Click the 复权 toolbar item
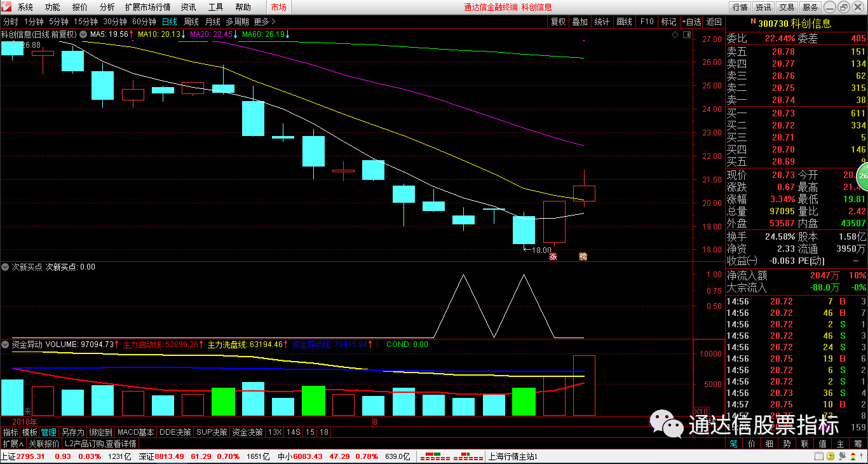The width and height of the screenshot is (868, 464). point(558,22)
